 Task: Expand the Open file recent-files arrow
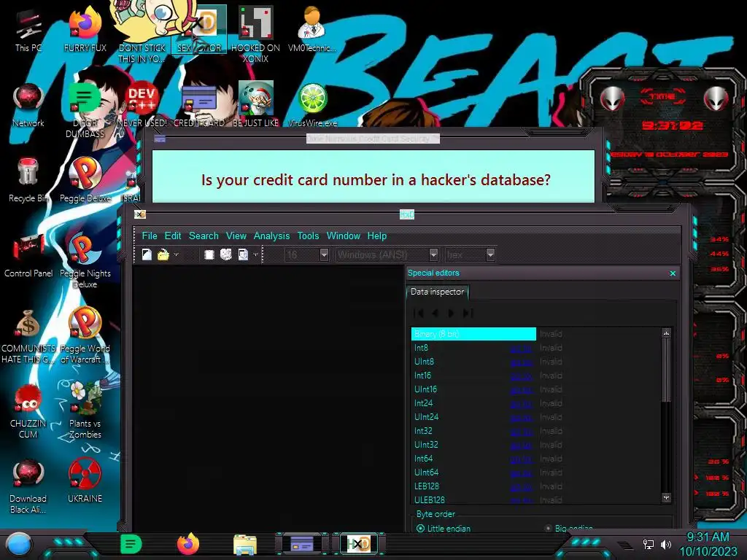click(177, 254)
